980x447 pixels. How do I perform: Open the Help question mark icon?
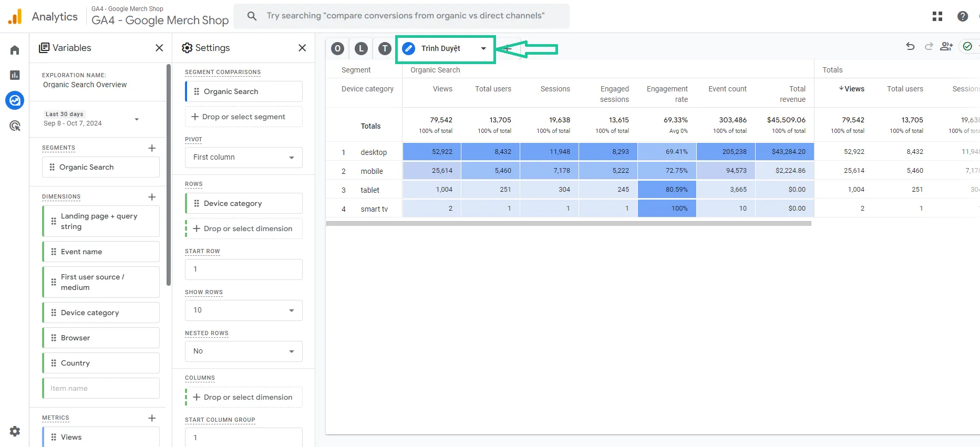(x=963, y=16)
